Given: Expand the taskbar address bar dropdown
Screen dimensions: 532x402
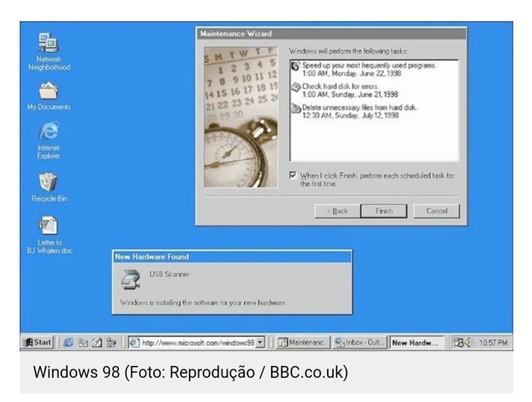Looking at the screenshot, I should point(260,343).
